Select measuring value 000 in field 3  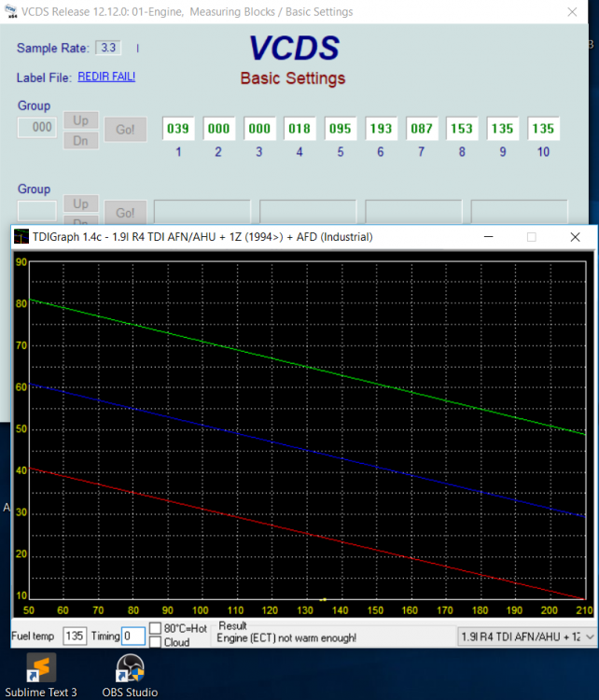pos(259,129)
